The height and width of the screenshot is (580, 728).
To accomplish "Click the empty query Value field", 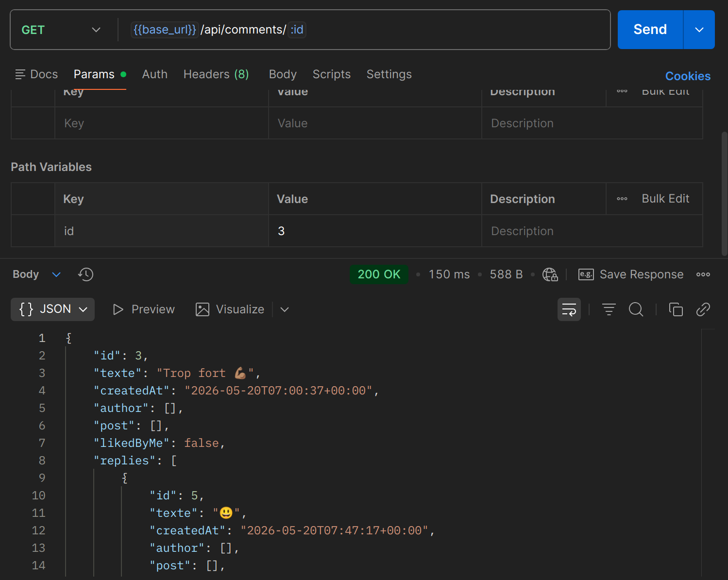I will point(375,123).
